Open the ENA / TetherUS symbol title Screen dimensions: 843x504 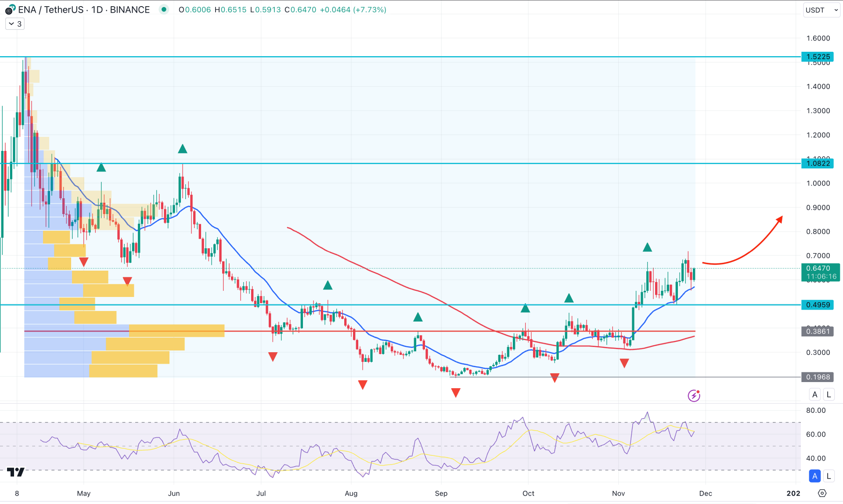click(84, 10)
